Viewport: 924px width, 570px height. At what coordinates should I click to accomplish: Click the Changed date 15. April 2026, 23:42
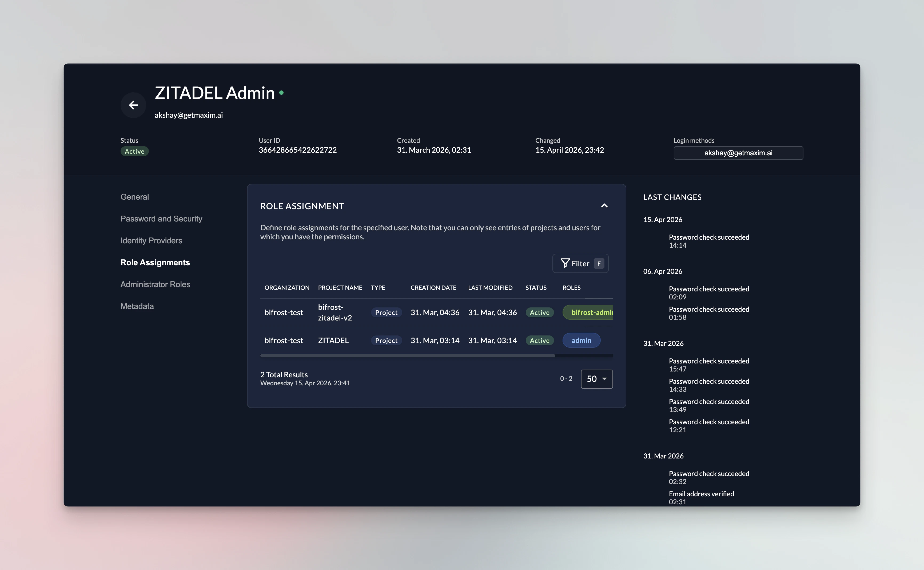tap(569, 150)
